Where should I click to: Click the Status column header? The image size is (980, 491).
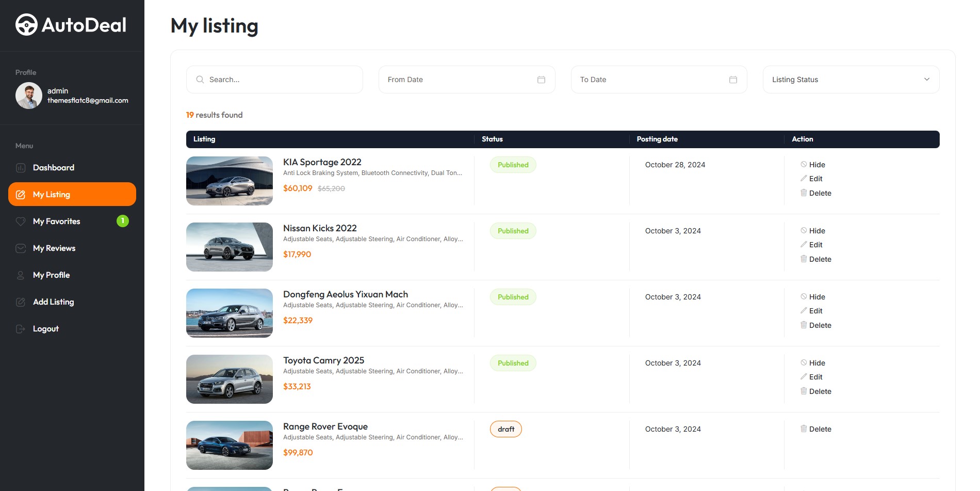tap(492, 139)
